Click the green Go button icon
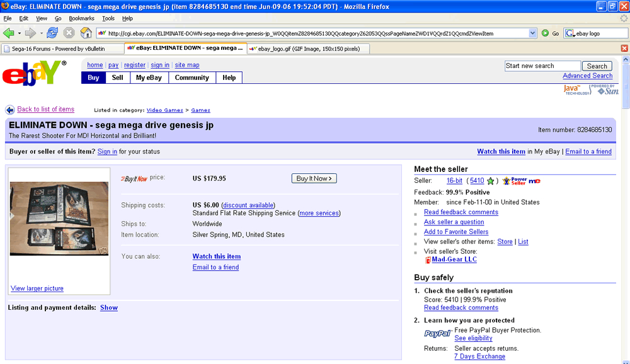The width and height of the screenshot is (630, 364). pos(545,33)
